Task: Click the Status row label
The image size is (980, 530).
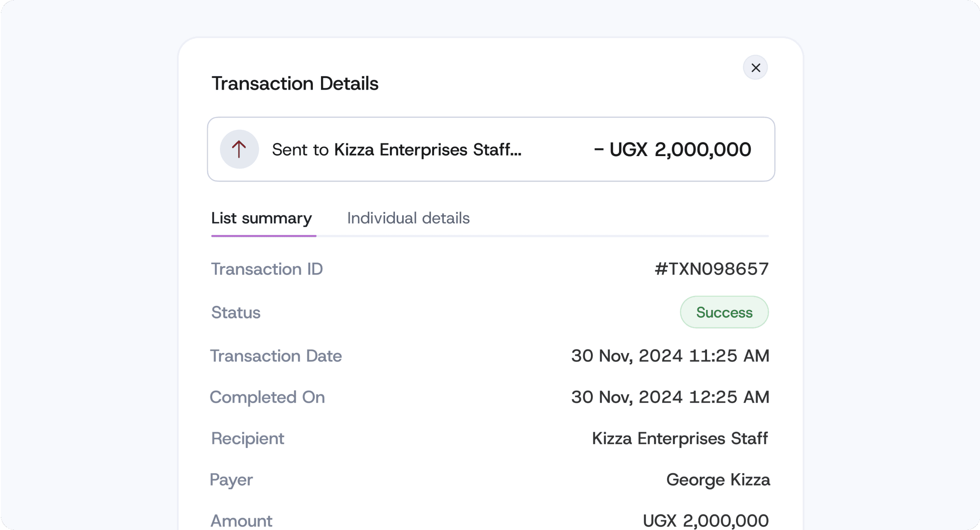Action: click(235, 312)
